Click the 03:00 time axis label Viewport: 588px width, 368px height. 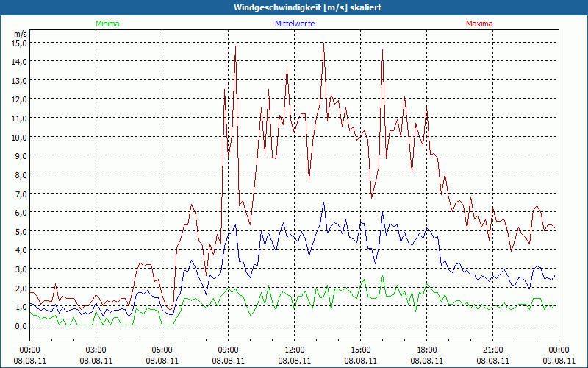coord(96,350)
